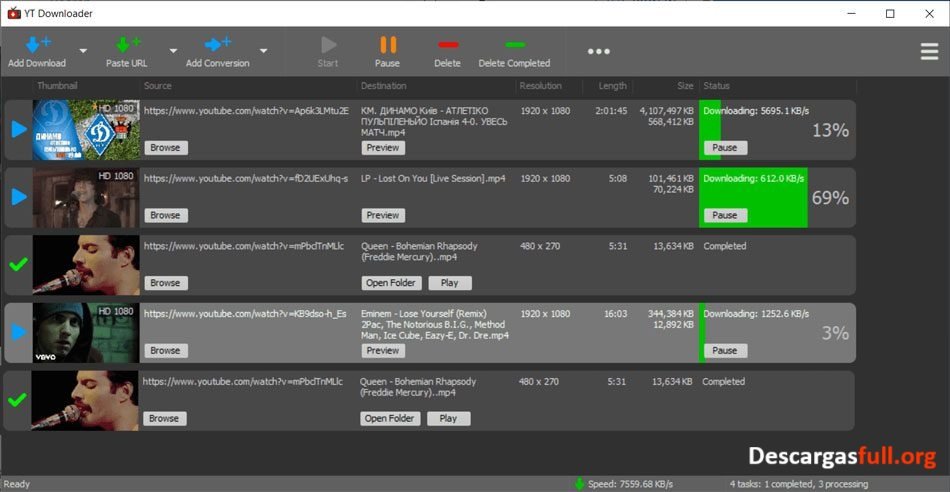Select the URL ending in Ap6k3LMtu2E

[247, 111]
